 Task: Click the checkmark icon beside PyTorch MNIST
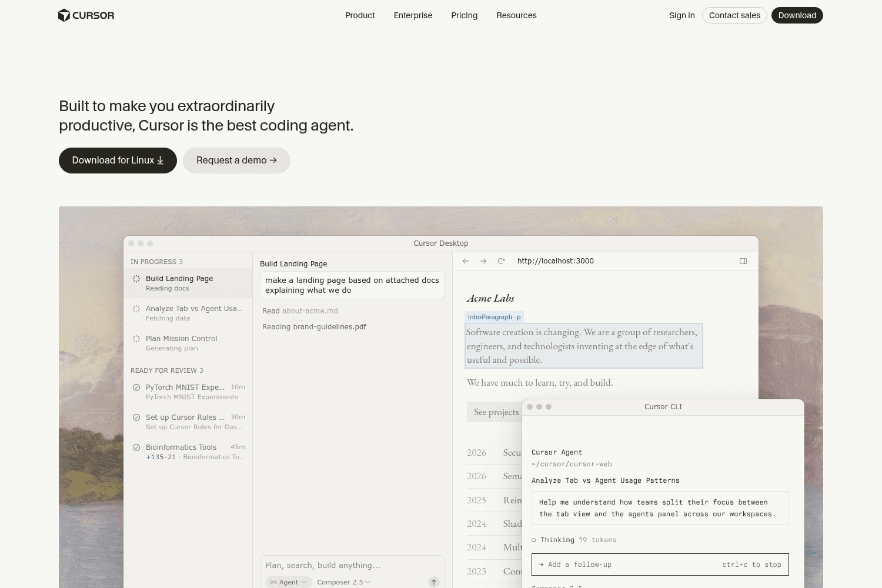[136, 387]
